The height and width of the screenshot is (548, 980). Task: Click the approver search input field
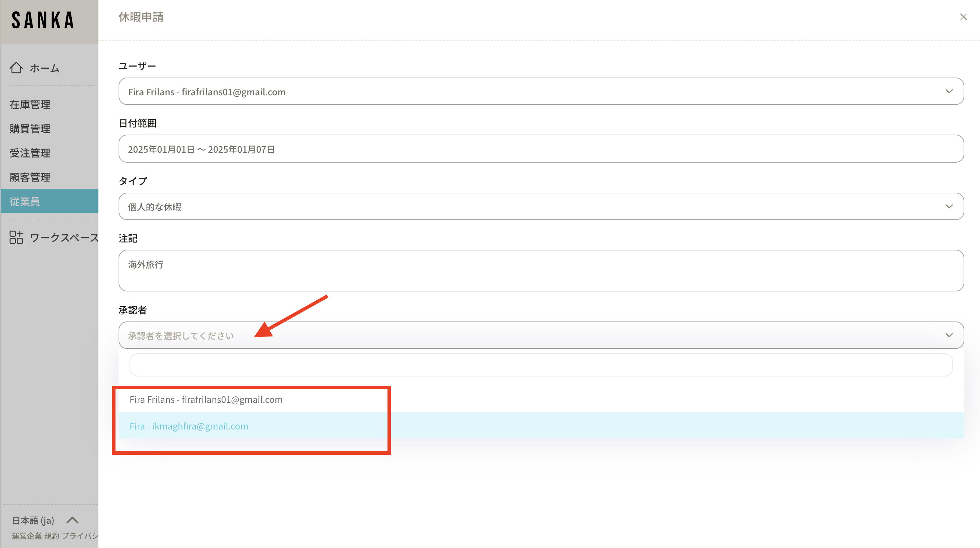click(x=541, y=365)
